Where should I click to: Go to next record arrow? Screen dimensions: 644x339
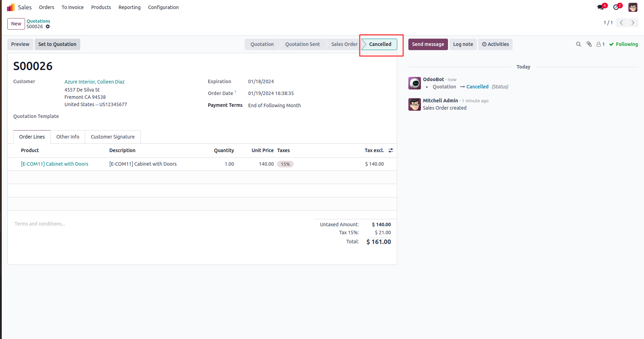click(x=633, y=23)
